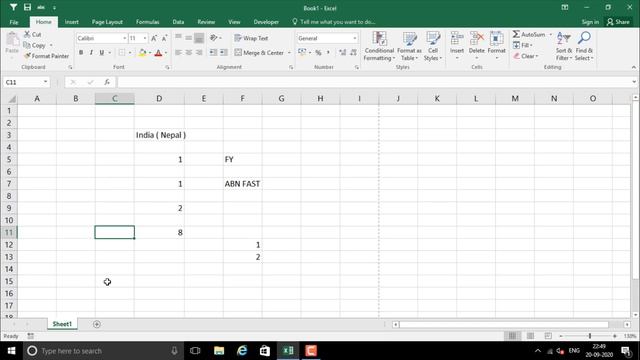Activate the Format Painter brush
The image size is (640, 360).
pos(27,56)
